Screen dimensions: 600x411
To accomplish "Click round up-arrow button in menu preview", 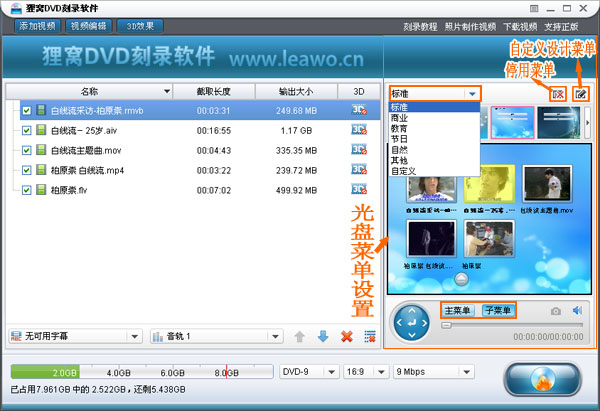I will pyautogui.click(x=461, y=279).
